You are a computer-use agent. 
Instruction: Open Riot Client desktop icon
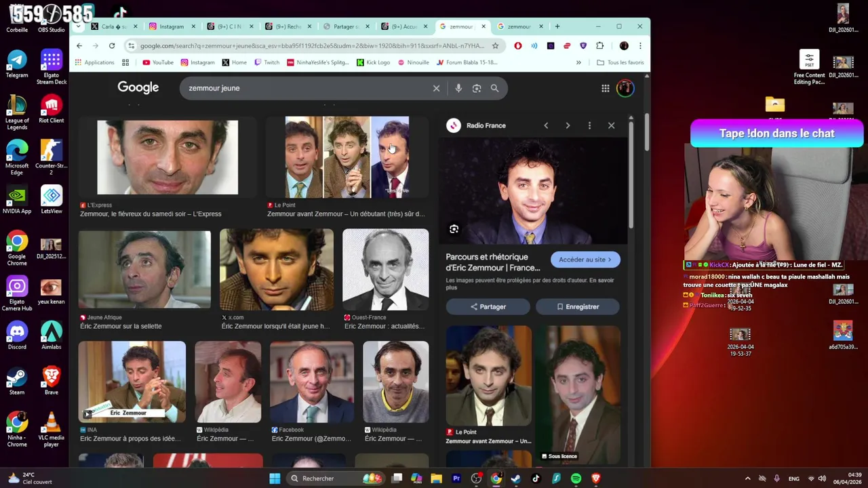coord(52,109)
